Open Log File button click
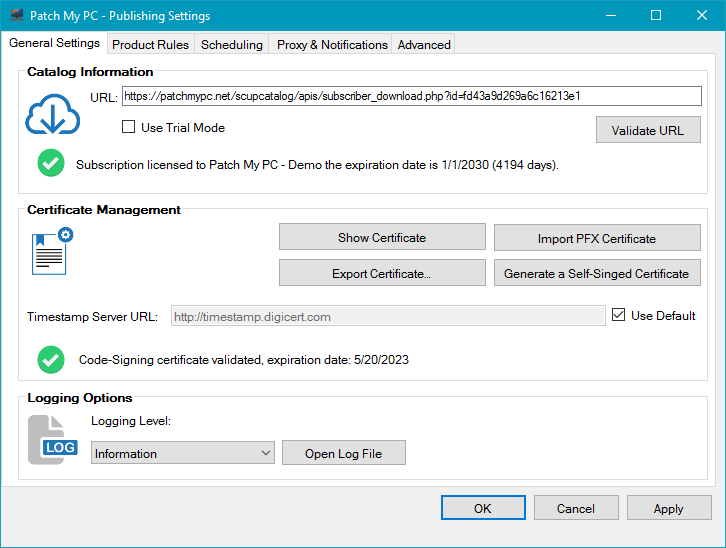Image resolution: width=726 pixels, height=548 pixels. pos(344,453)
